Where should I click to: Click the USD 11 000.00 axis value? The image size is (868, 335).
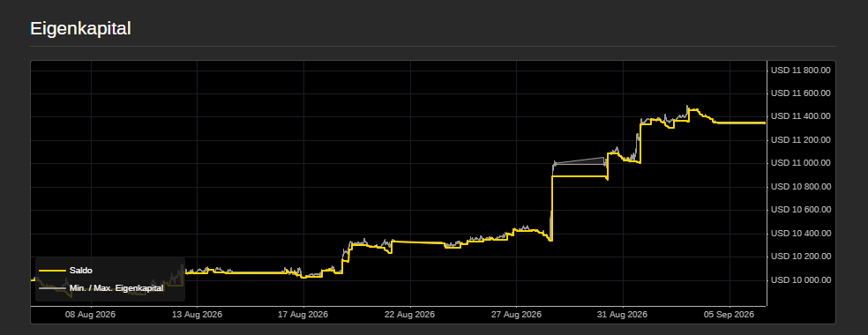tap(801, 163)
